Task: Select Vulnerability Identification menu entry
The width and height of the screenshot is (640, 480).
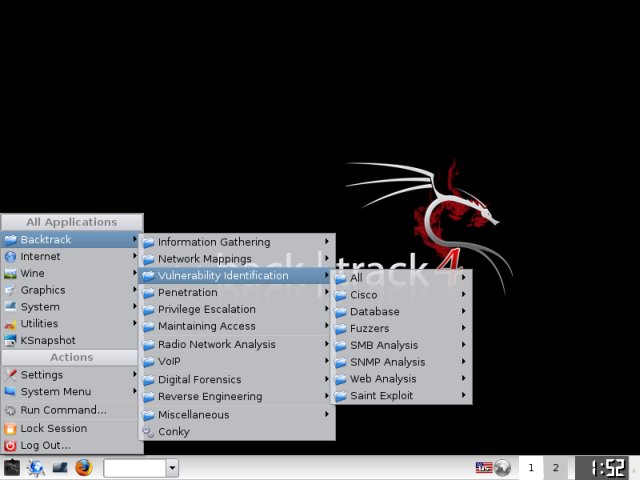Action: click(x=235, y=276)
